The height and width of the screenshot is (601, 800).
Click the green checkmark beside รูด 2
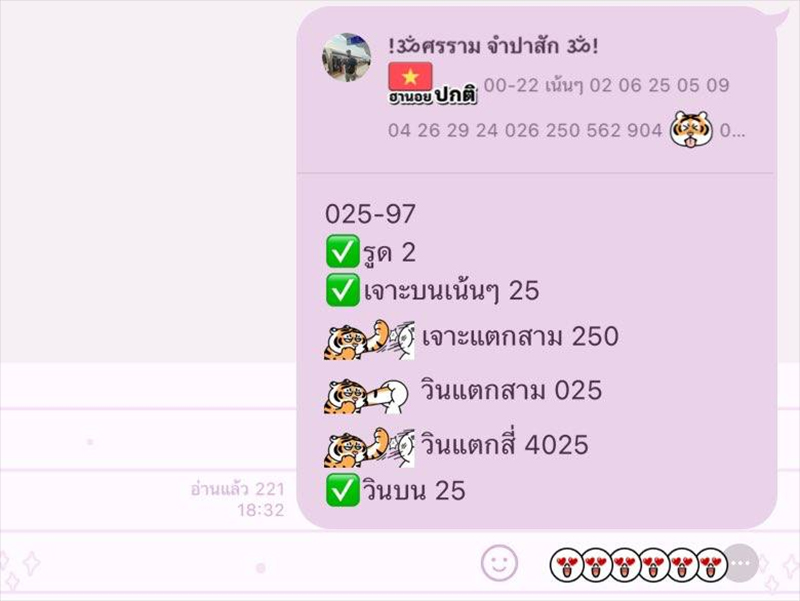342,252
